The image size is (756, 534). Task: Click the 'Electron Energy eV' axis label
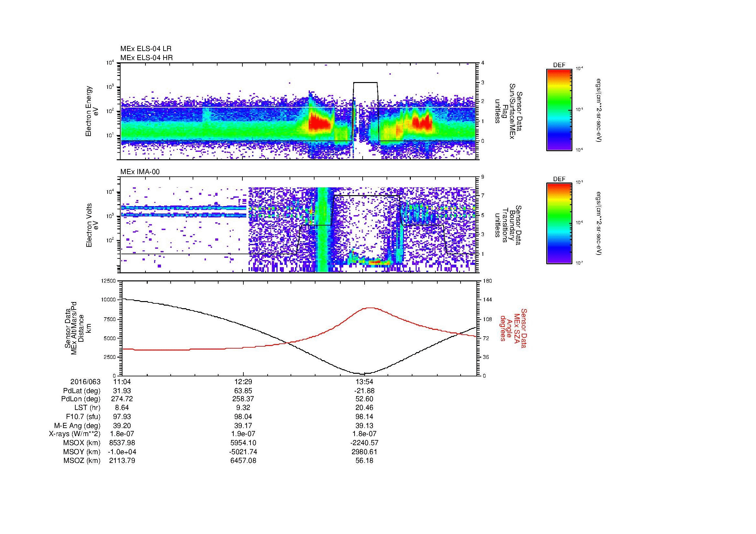92,111
